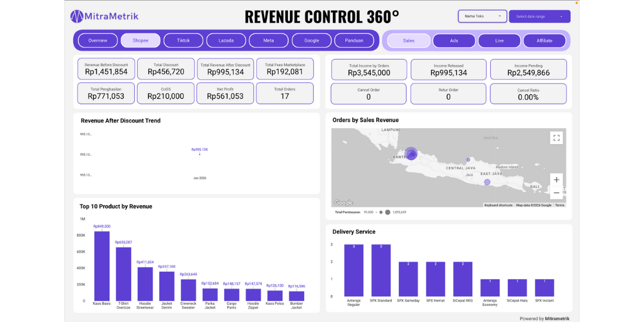This screenshot has height=322, width=644.
Task: Select the order bubble in East Java
Action: click(487, 182)
